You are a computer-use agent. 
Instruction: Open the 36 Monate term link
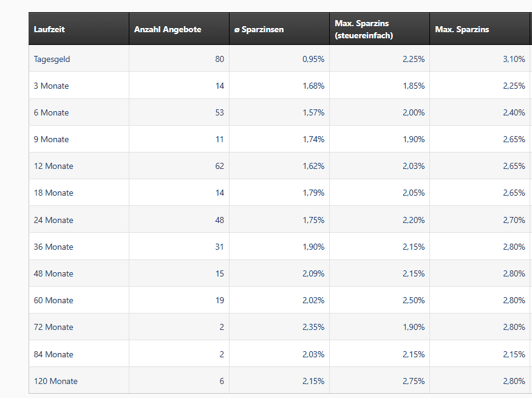[x=53, y=247]
